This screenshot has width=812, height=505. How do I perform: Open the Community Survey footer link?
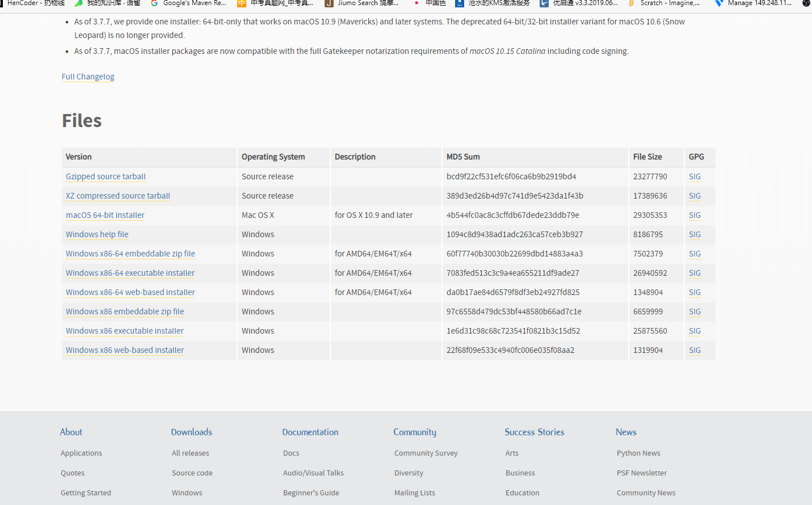tap(426, 453)
